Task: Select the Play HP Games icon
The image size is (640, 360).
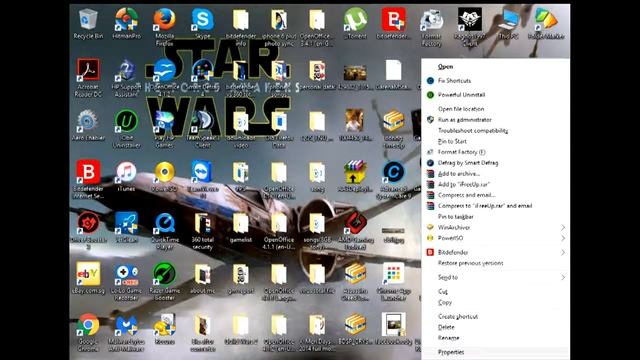Action: [x=164, y=122]
